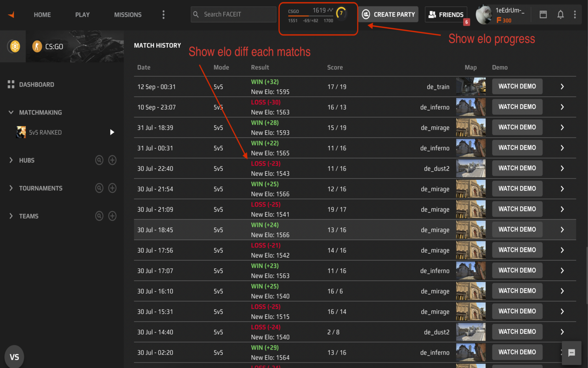Image resolution: width=588 pixels, height=368 pixels.
Task: Open the chat bubble in bottom corner
Action: 571,353
